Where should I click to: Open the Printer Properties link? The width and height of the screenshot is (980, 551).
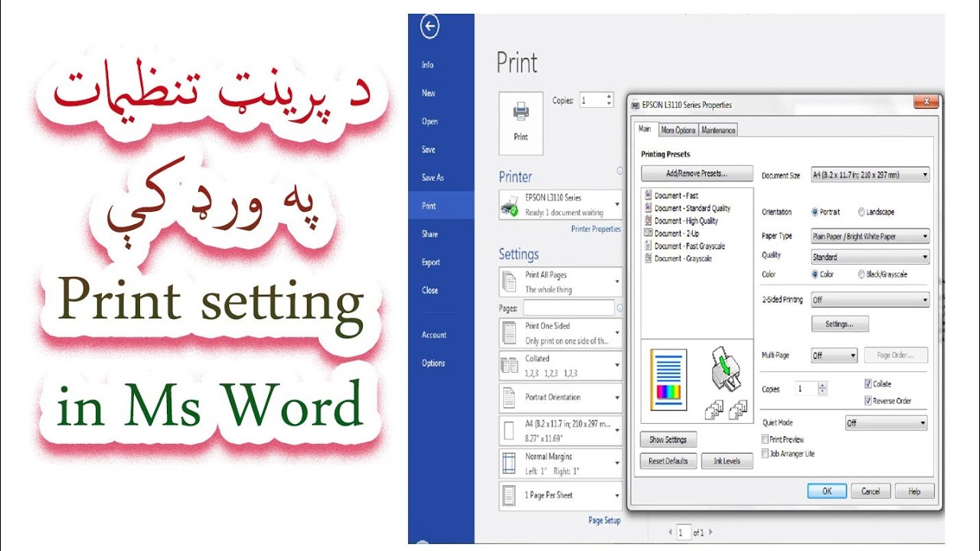click(x=596, y=229)
